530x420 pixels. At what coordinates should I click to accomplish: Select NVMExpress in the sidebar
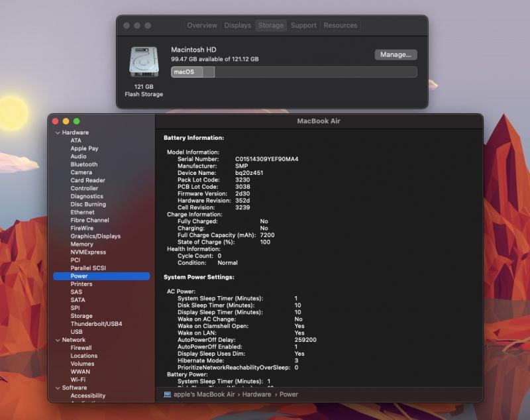(88, 252)
